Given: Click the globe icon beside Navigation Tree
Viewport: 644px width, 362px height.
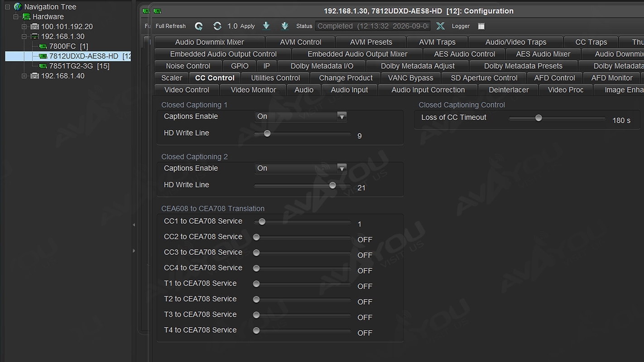Looking at the screenshot, I should point(18,7).
